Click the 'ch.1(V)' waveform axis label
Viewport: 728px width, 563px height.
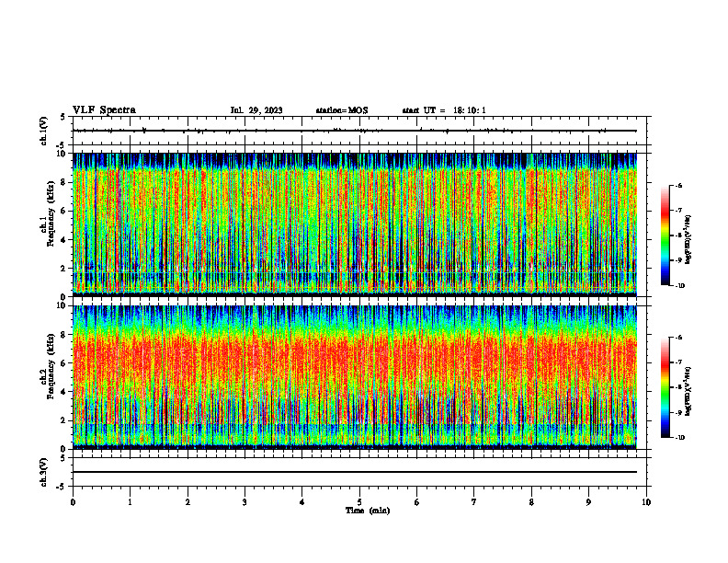[x=43, y=131]
